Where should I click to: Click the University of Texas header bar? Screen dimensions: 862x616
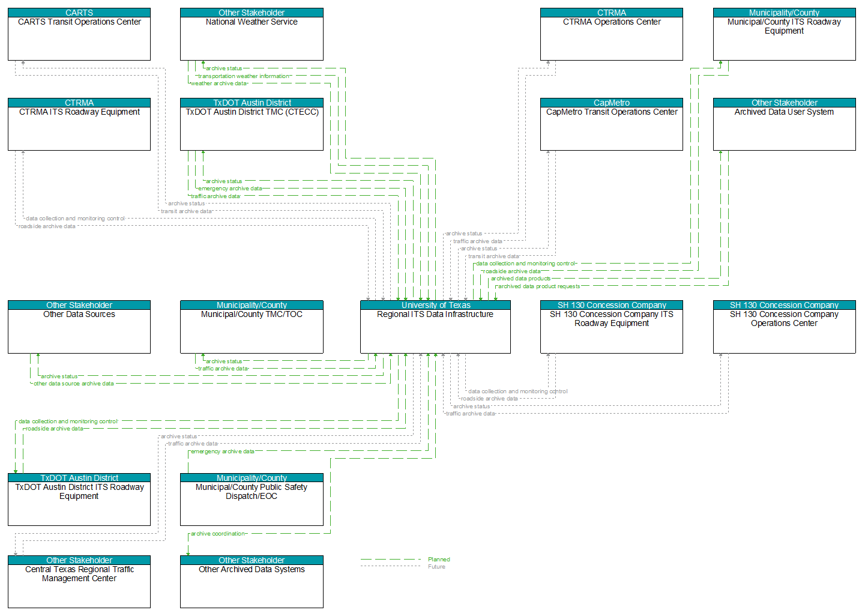(435, 305)
